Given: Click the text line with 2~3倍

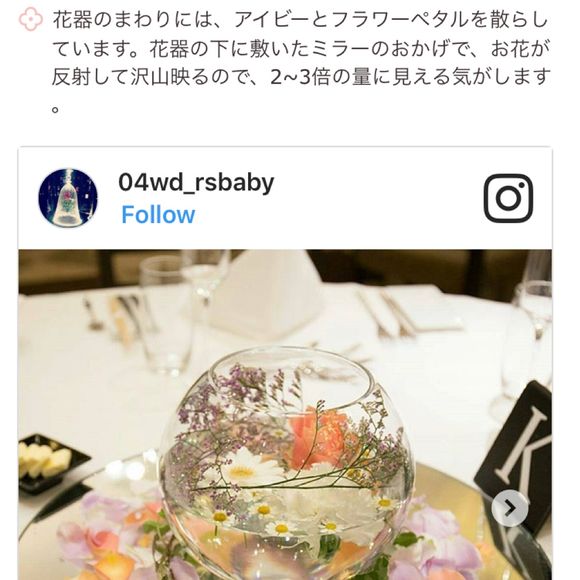Looking at the screenshot, I should (301, 77).
